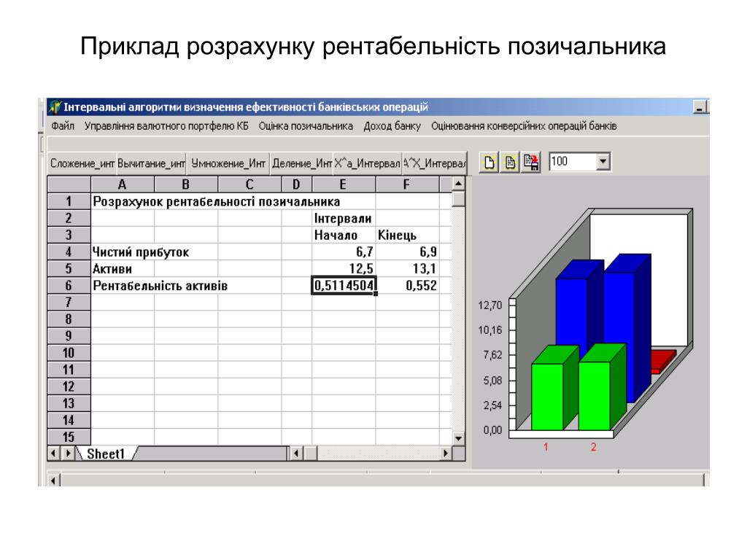Click the 'Інтервали' cell
Viewport: 747px width, 560px height.
[344, 219]
